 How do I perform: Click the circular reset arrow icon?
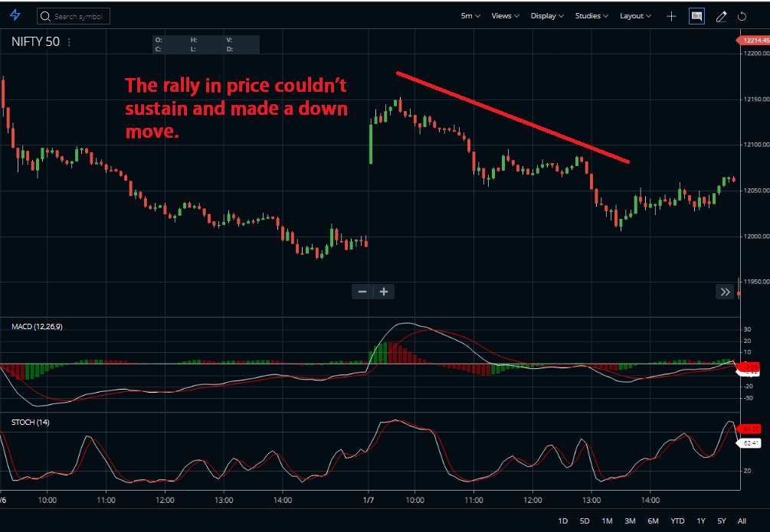point(742,16)
